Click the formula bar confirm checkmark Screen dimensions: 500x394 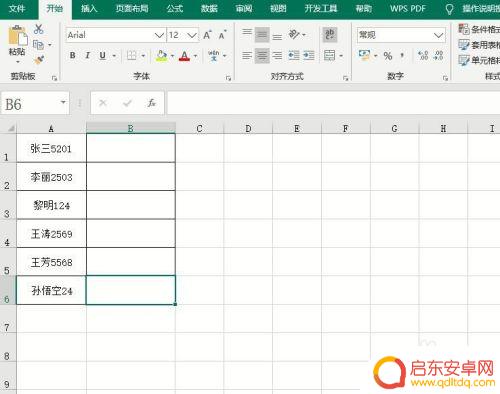click(x=127, y=103)
